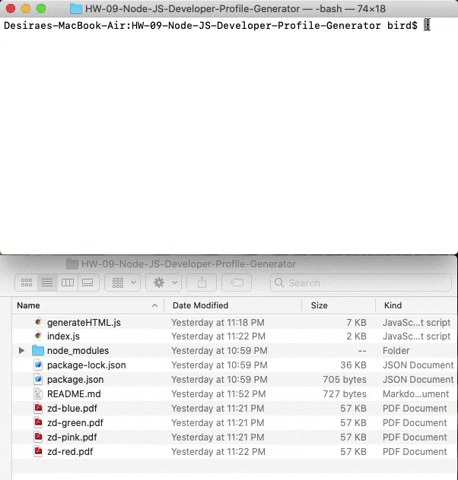Switch Finder to list view
The image size is (458, 480).
tap(47, 283)
